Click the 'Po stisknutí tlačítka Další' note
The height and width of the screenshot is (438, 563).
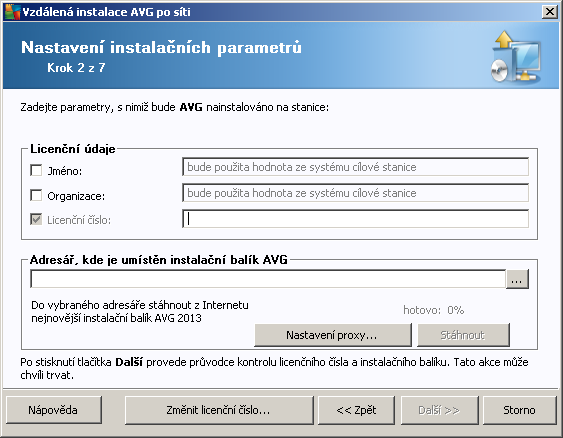point(274,368)
